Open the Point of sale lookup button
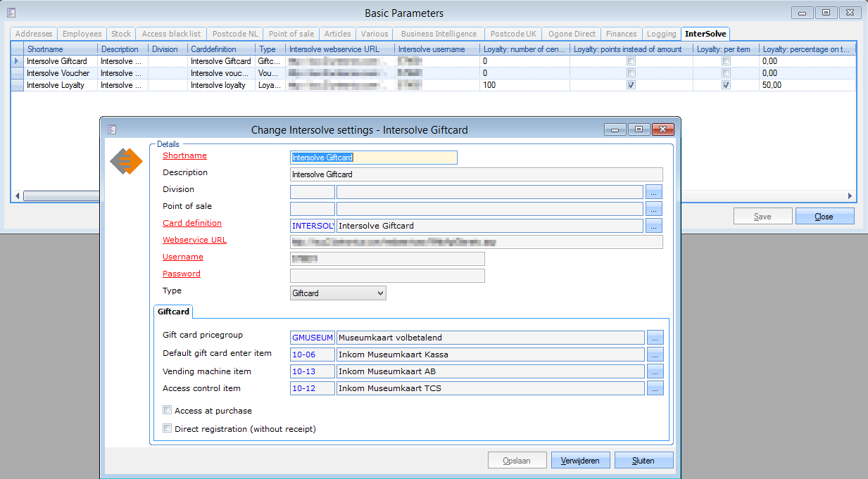 (x=654, y=209)
